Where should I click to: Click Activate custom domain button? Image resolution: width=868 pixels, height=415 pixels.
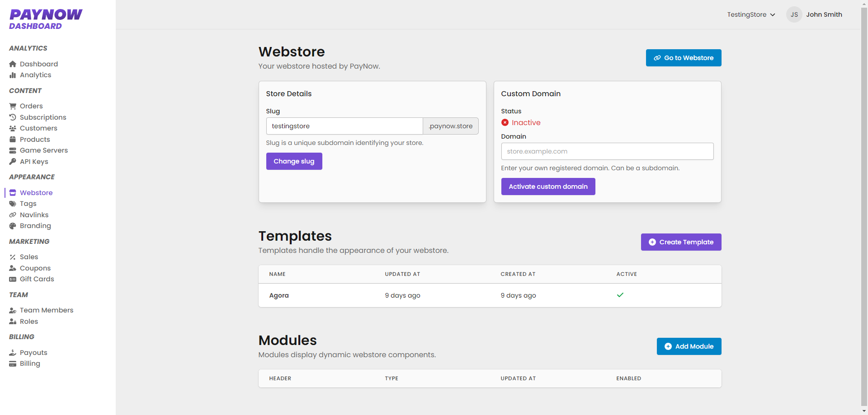[x=548, y=187]
